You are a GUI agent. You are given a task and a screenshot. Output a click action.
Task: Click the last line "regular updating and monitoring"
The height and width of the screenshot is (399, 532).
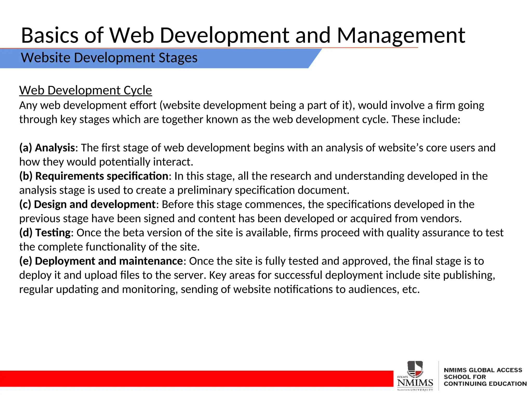220,289
